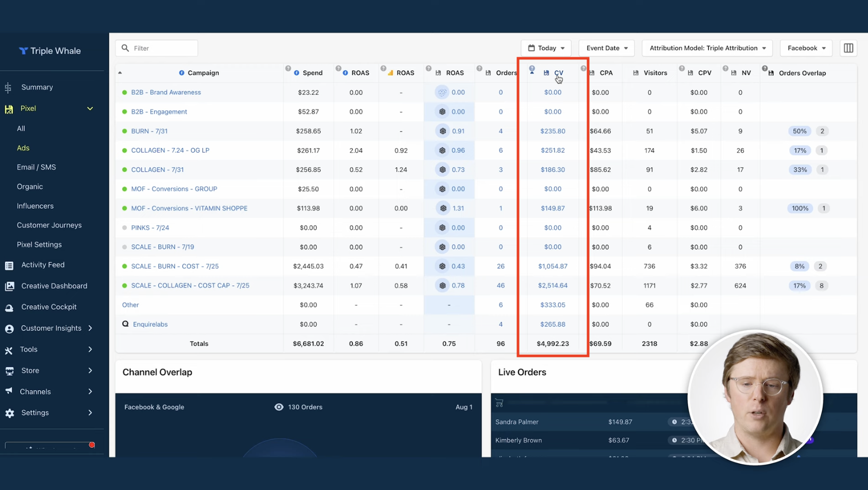Click the Enquirelabs row icon

[125, 324]
